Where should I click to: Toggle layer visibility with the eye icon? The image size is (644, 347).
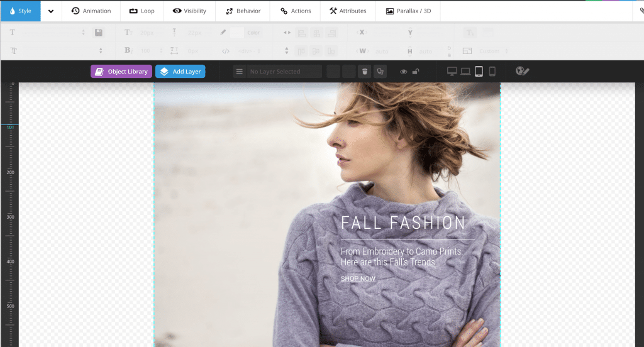click(404, 72)
